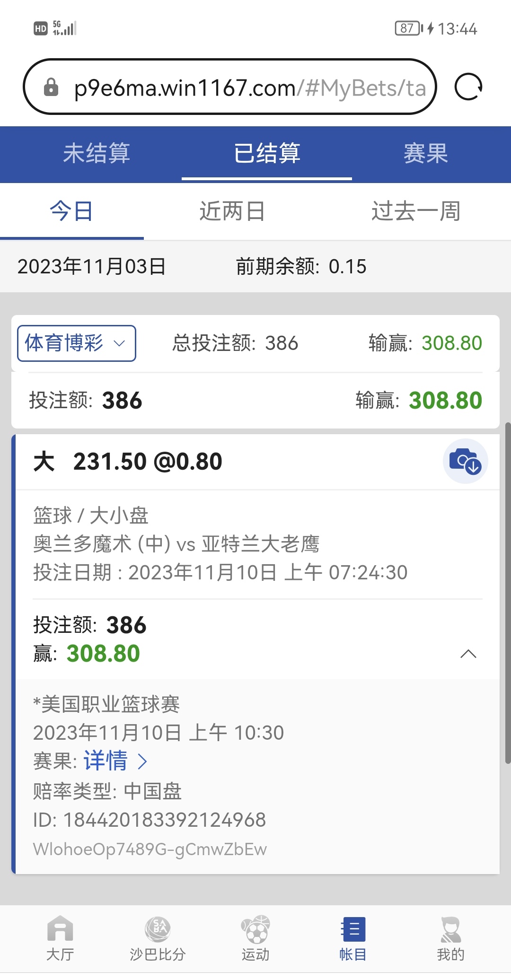Collapse bet details with up chevron
The image size is (511, 980).
click(x=468, y=654)
